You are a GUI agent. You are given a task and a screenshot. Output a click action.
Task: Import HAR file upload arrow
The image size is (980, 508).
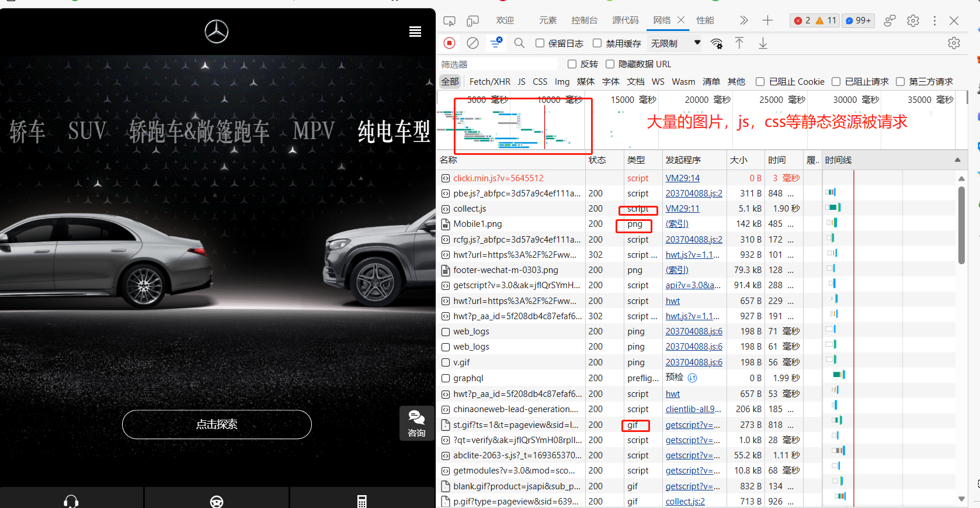tap(739, 43)
